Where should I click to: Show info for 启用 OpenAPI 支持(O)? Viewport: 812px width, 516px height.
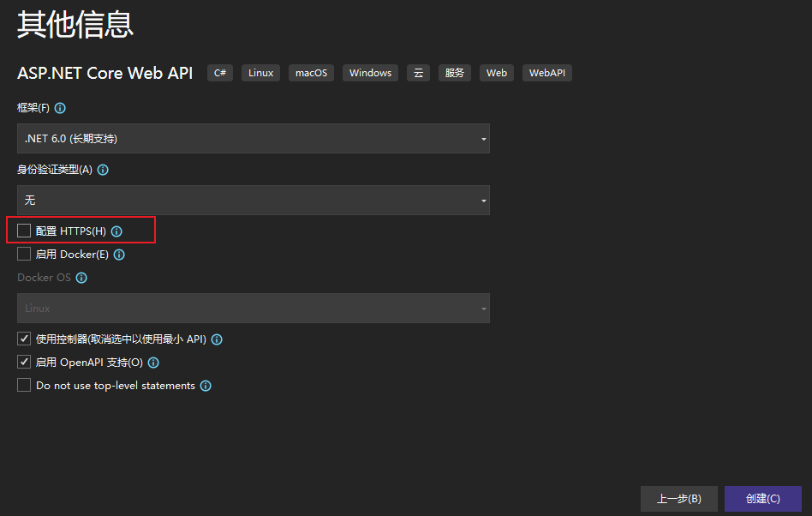(x=153, y=363)
